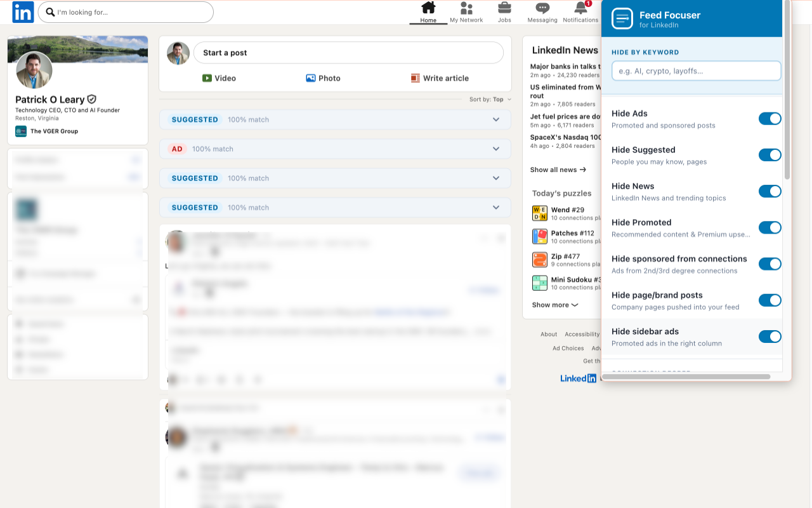Click the LinkedIn search box
The width and height of the screenshot is (812, 508).
pyautogui.click(x=126, y=12)
